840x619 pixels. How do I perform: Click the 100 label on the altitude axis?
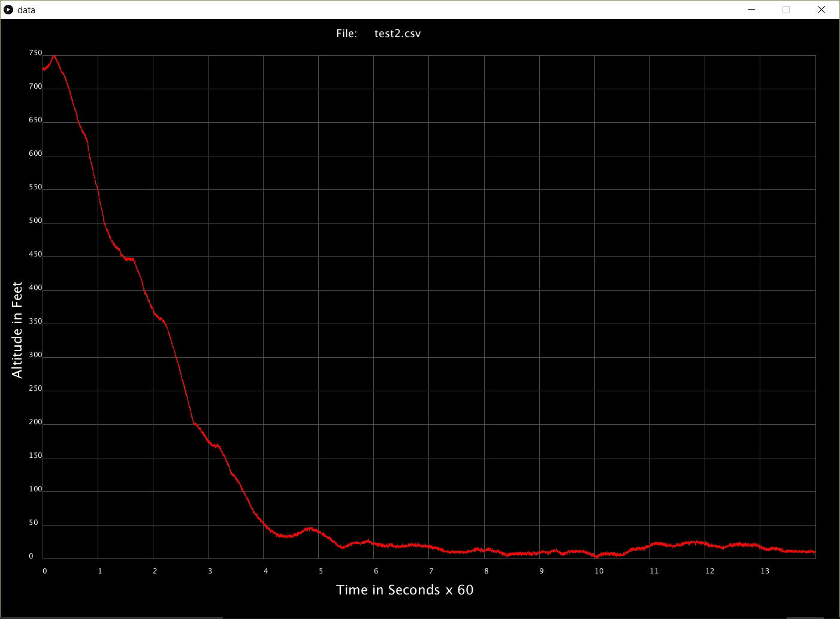[35, 490]
